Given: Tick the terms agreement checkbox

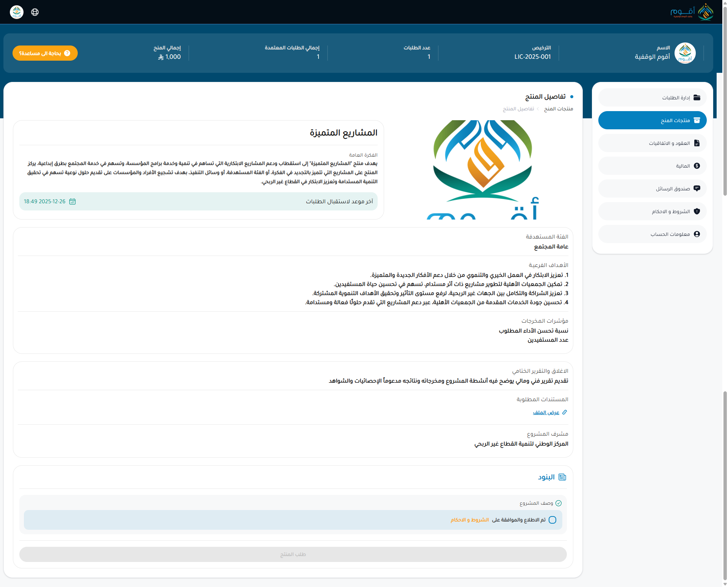Looking at the screenshot, I should (x=552, y=520).
